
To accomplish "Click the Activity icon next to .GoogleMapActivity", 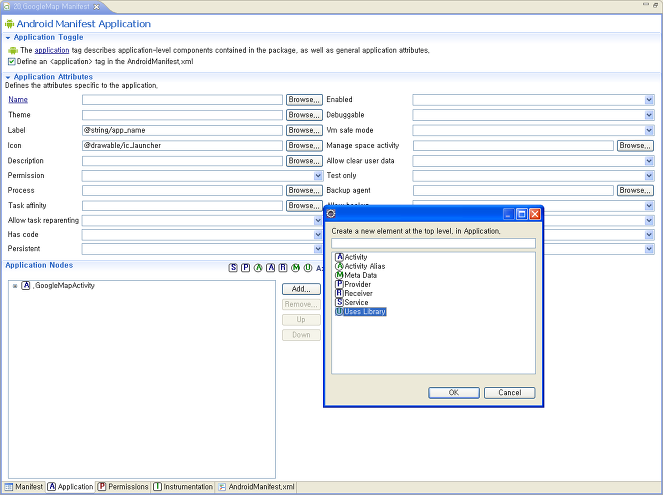I will tap(26, 285).
